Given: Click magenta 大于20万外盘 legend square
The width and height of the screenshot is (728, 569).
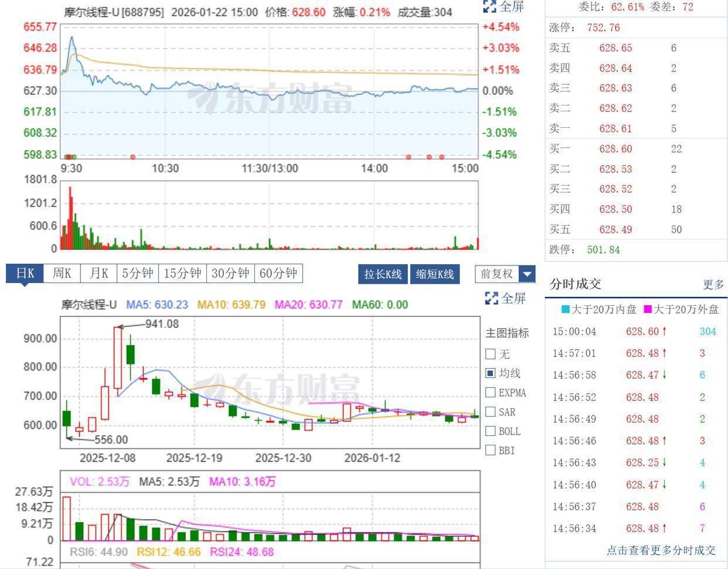Looking at the screenshot, I should click(648, 309).
